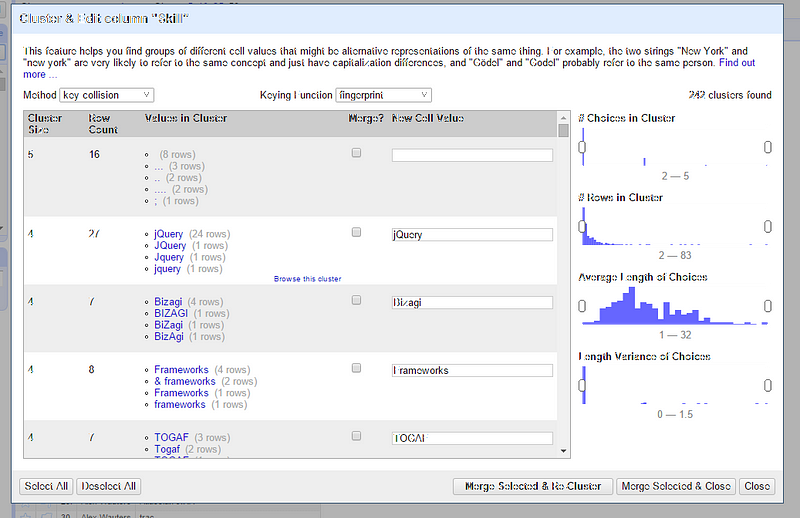Open the Method dropdown
The height and width of the screenshot is (518, 800).
click(106, 95)
